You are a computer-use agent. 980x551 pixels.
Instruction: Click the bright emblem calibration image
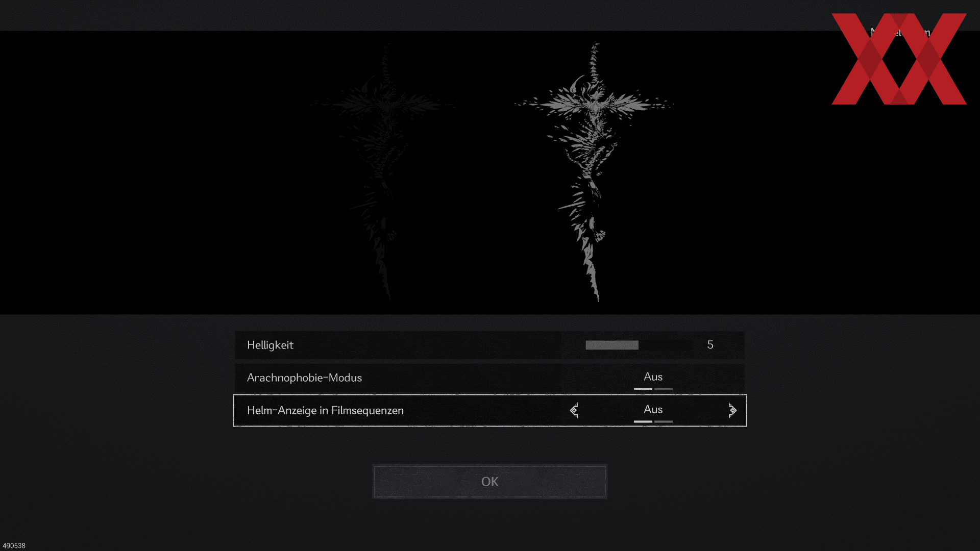(x=594, y=172)
